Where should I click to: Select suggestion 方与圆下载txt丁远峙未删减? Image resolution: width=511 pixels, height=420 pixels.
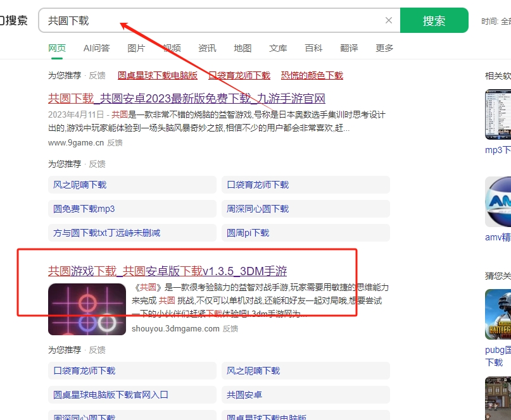pos(132,233)
